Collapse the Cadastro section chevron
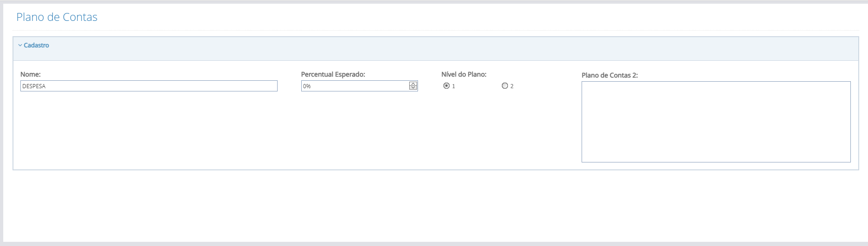The height and width of the screenshot is (246, 868). pyautogui.click(x=20, y=45)
